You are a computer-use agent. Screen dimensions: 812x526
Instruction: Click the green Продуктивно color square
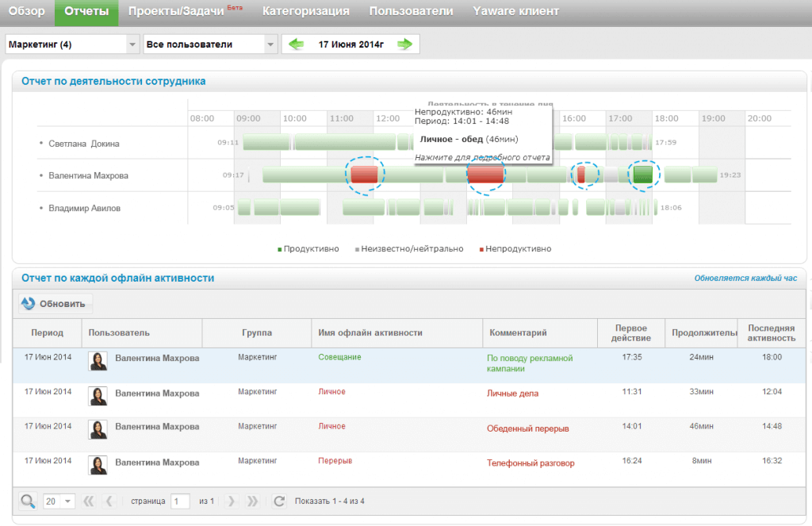(x=278, y=248)
